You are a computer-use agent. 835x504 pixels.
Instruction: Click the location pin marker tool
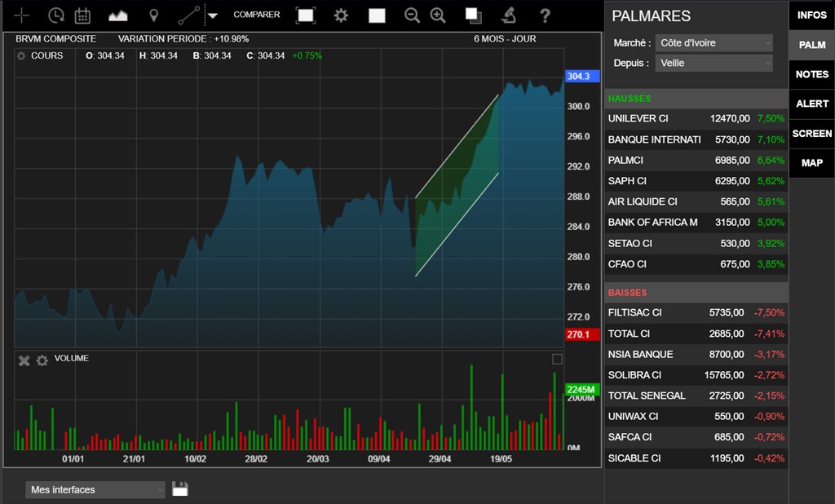pos(153,15)
